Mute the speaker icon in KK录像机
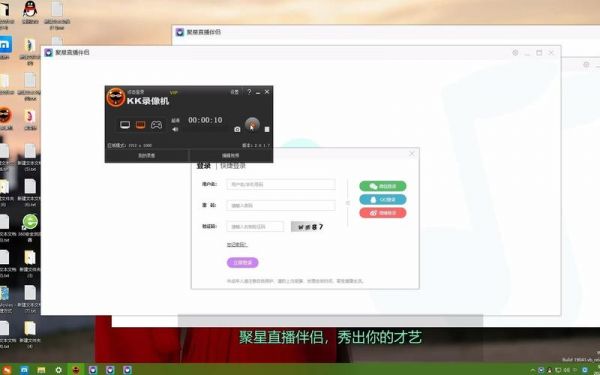The height and width of the screenshot is (375, 600). [x=175, y=129]
